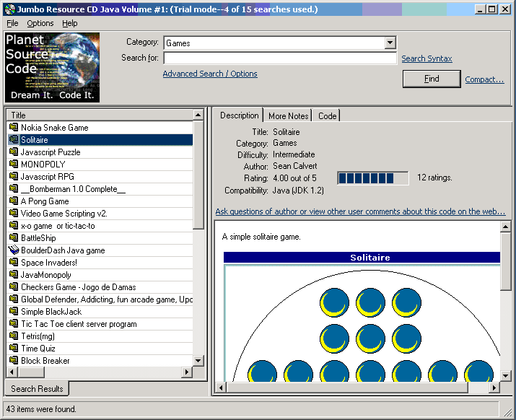
Task: Open the File menu
Action: point(12,23)
